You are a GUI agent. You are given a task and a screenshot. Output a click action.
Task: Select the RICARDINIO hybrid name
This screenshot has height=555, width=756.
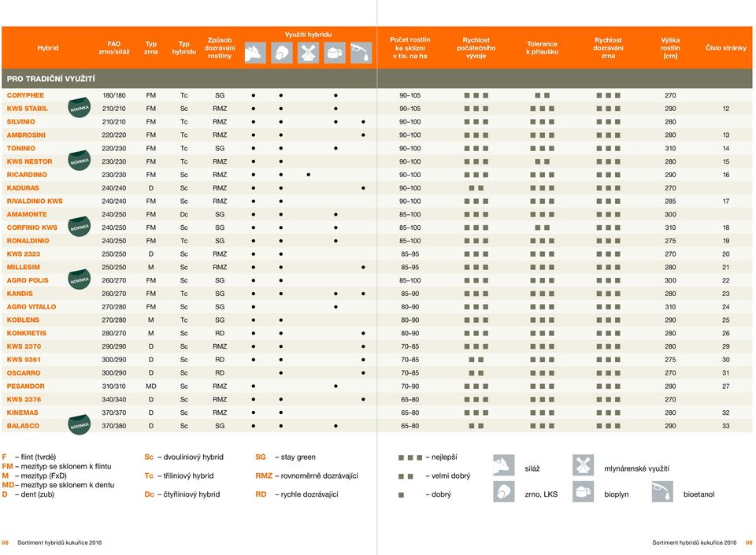(27, 175)
